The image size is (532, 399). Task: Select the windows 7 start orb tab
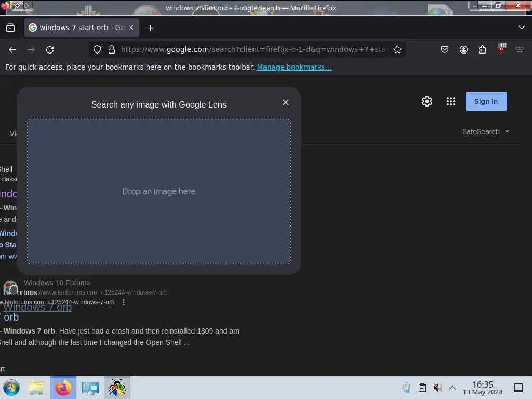[82, 28]
